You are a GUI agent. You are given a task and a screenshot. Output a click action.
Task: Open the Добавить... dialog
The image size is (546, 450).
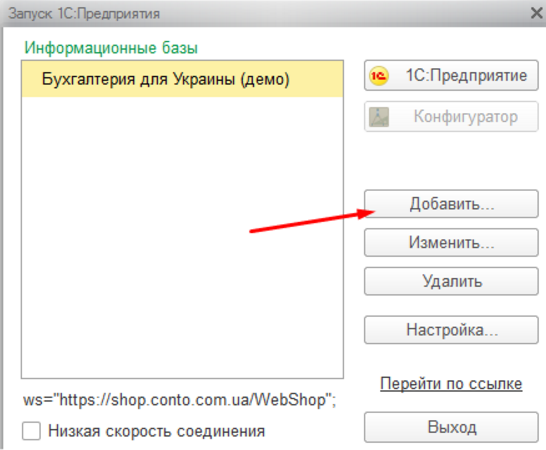tap(451, 204)
